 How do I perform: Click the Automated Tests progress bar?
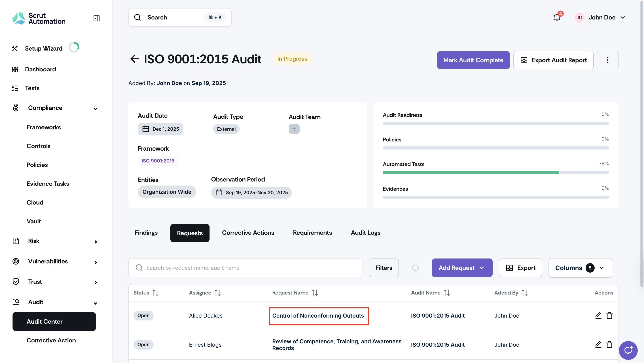pos(496,173)
